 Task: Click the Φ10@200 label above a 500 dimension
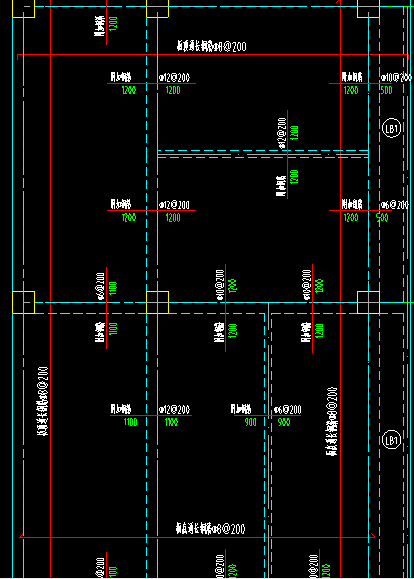[396, 78]
